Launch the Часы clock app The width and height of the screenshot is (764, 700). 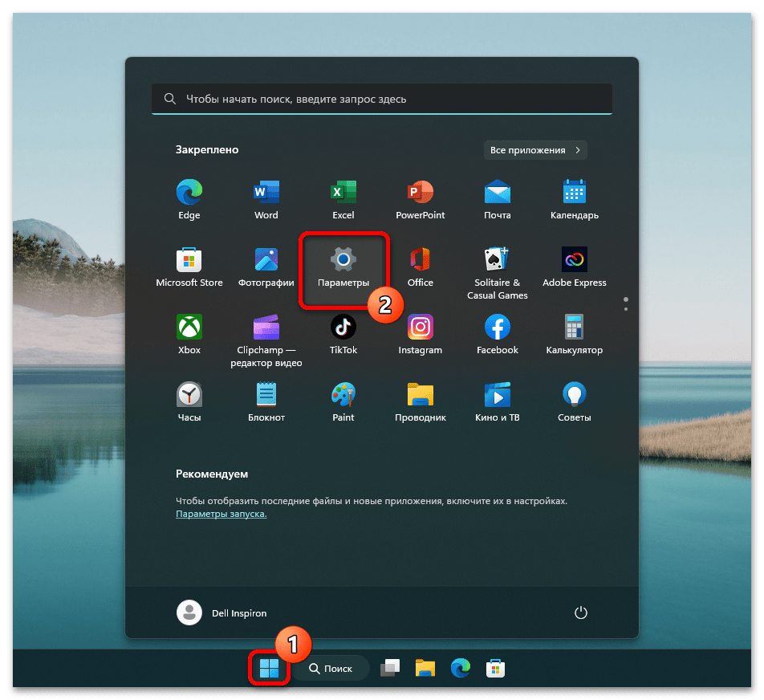[x=189, y=402]
